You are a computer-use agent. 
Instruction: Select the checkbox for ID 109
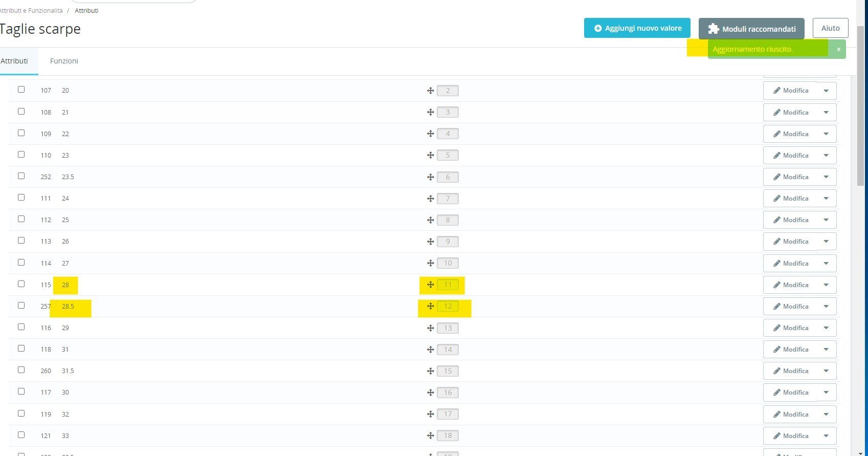point(21,133)
